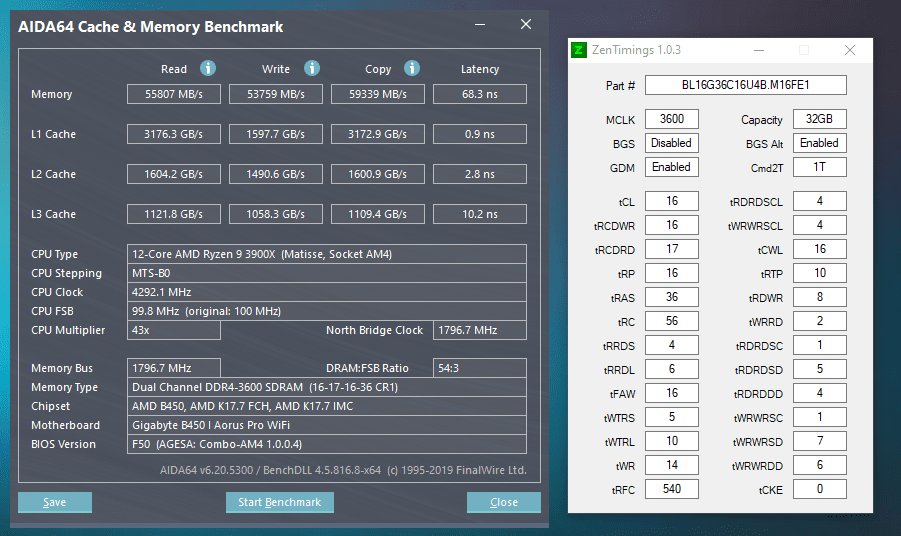Image resolution: width=901 pixels, height=536 pixels.
Task: Click the L3 Cache Read 1121.8 GB/s value
Action: pos(174,214)
